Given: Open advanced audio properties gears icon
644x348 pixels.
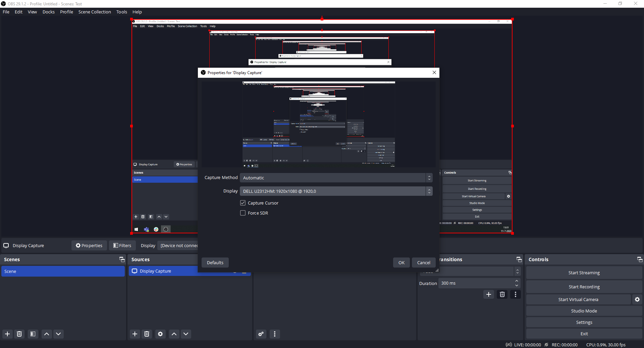Looking at the screenshot, I should (x=261, y=334).
